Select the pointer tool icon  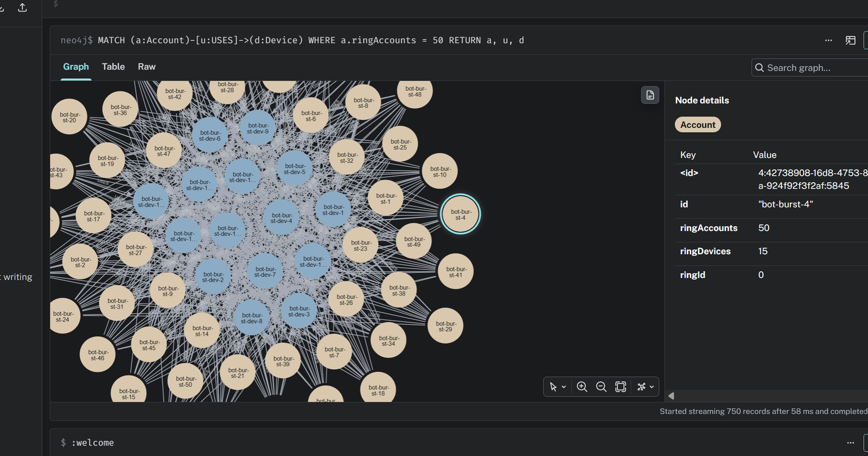coord(553,387)
